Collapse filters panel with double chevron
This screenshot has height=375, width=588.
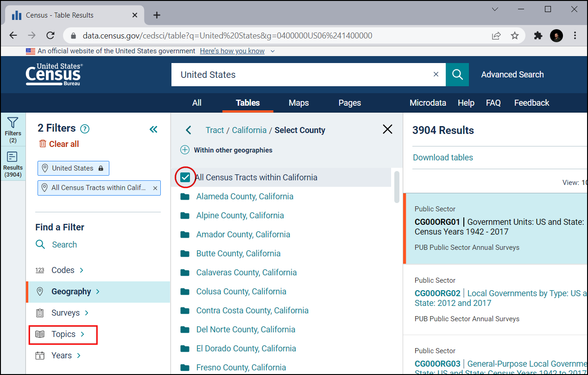pos(153,129)
